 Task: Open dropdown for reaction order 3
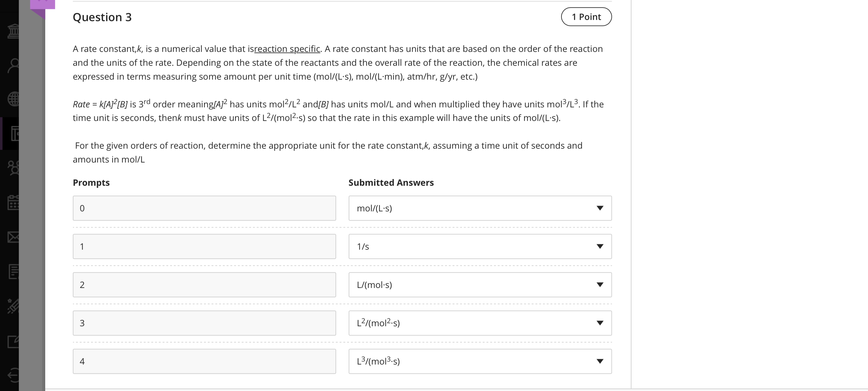[480, 323]
